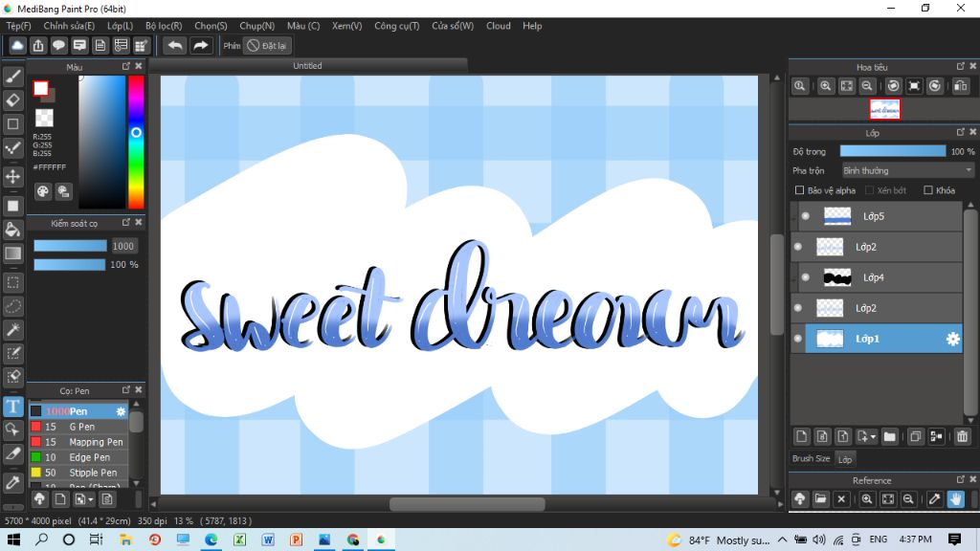Select the Lasso tool
Image resolution: width=980 pixels, height=551 pixels.
pyautogui.click(x=13, y=306)
